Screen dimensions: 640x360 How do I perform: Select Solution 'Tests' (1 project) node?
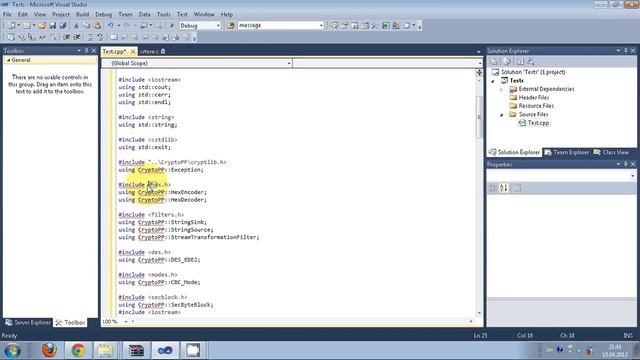(533, 72)
